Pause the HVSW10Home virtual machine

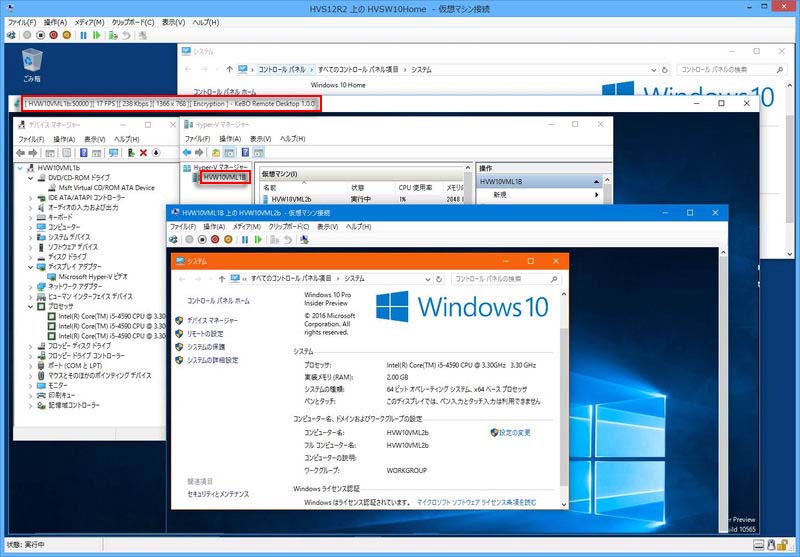(83, 35)
